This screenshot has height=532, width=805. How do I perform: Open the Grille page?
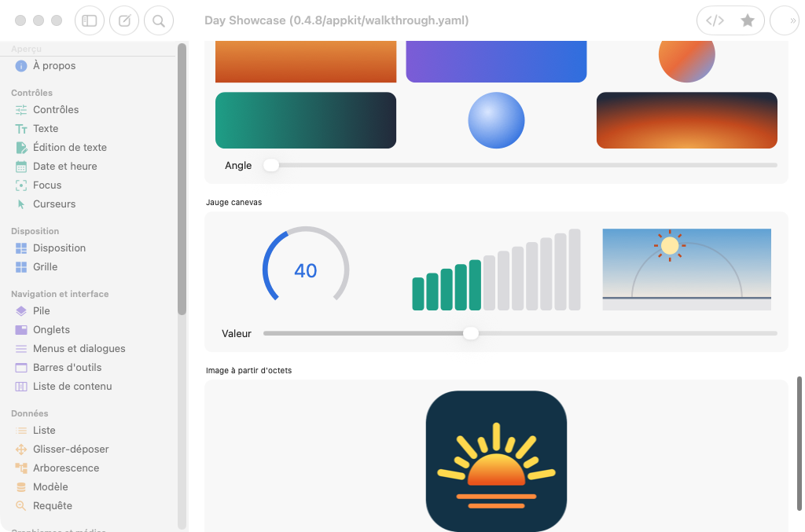pyautogui.click(x=45, y=266)
